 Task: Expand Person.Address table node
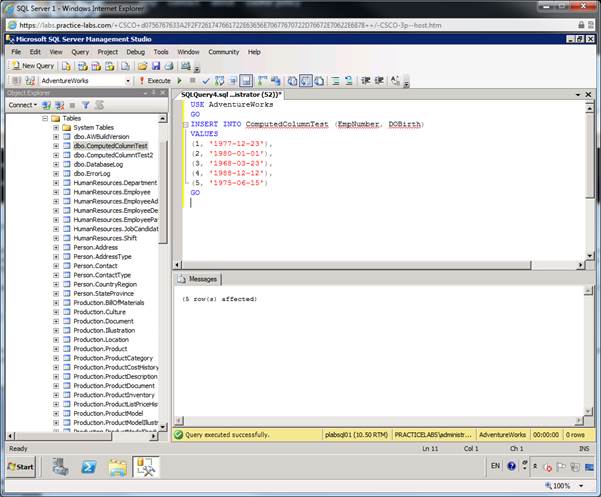(x=56, y=248)
